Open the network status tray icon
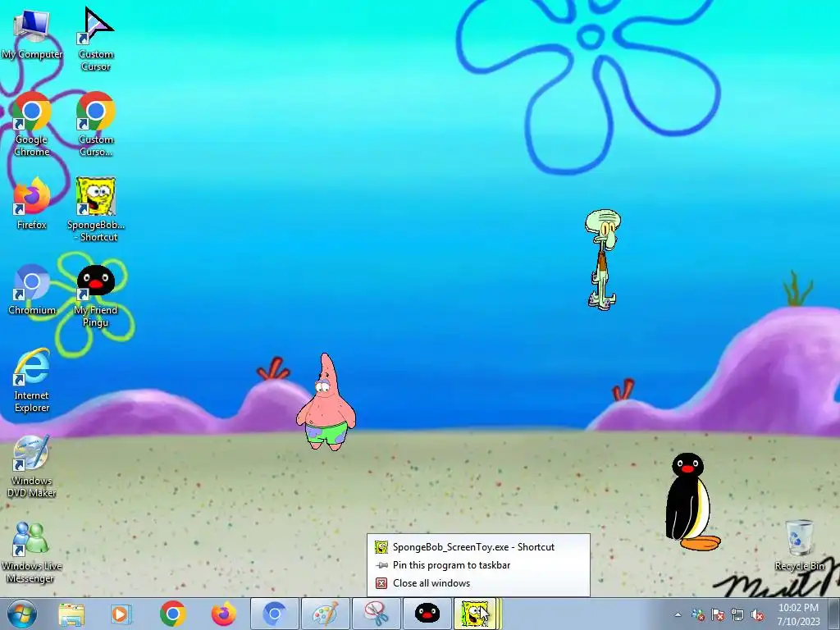The height and width of the screenshot is (630, 840). [737, 614]
